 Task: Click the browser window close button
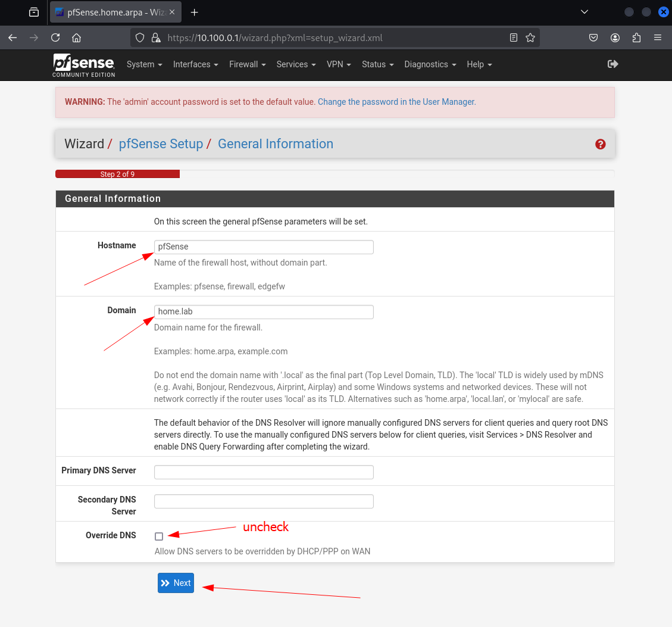pos(663,12)
